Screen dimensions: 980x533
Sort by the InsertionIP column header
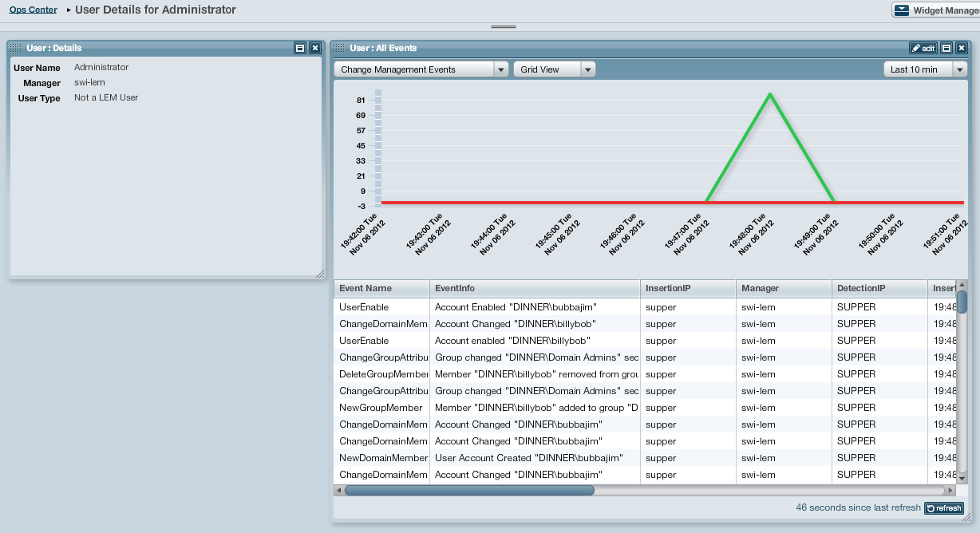coord(688,288)
